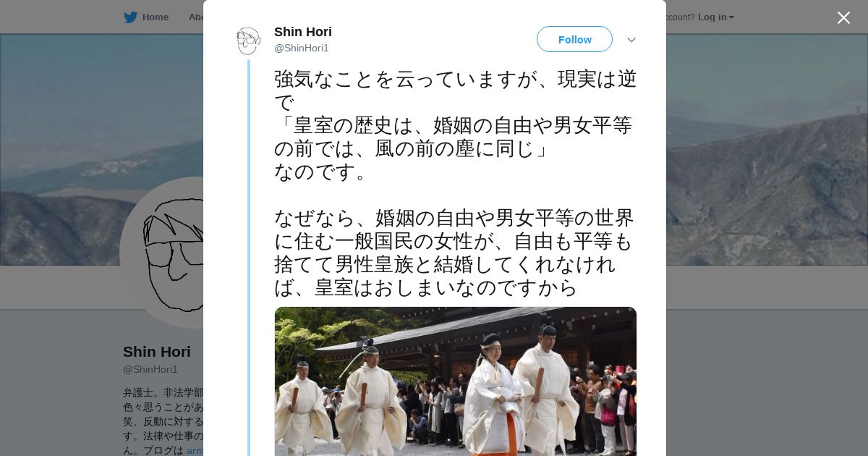Click the @ShinHori1 handle under the profile name
The width and height of the screenshot is (868, 456).
click(x=150, y=370)
